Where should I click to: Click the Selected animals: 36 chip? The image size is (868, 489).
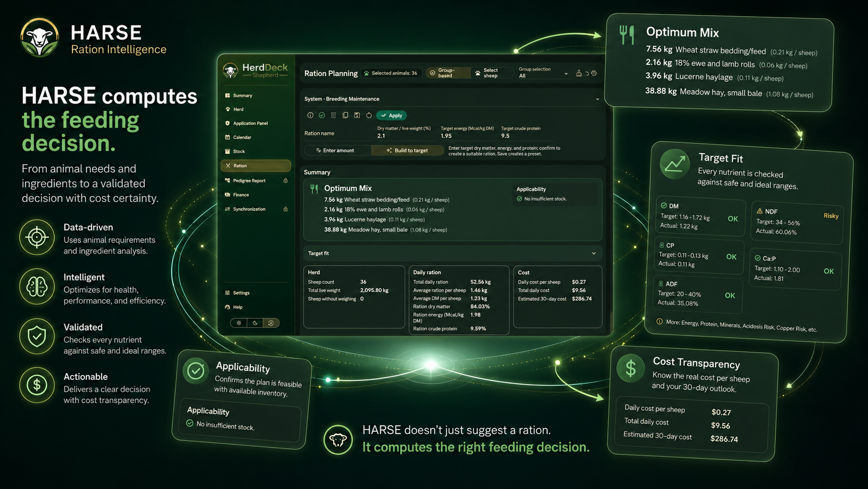click(391, 73)
